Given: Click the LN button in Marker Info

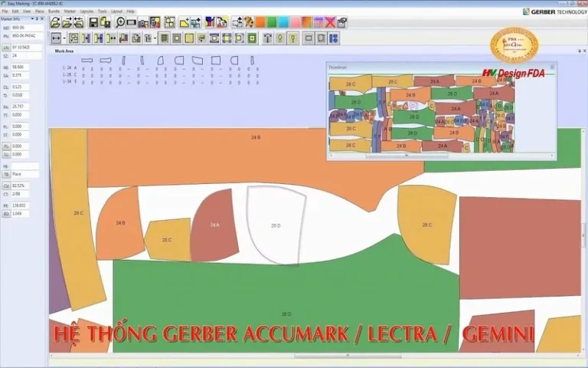Looking at the screenshot, I should click(6, 48).
